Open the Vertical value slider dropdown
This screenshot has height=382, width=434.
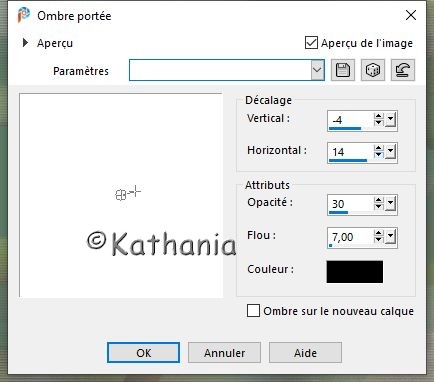390,120
